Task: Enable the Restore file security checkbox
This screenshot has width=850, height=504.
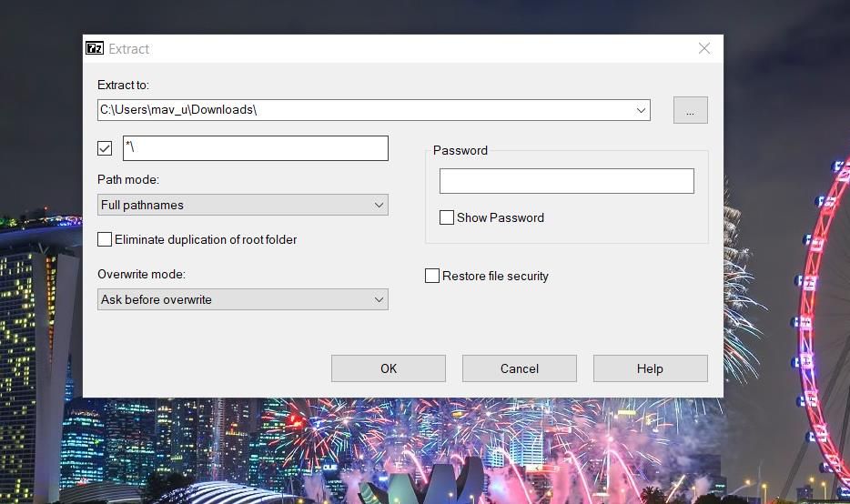Action: (433, 276)
